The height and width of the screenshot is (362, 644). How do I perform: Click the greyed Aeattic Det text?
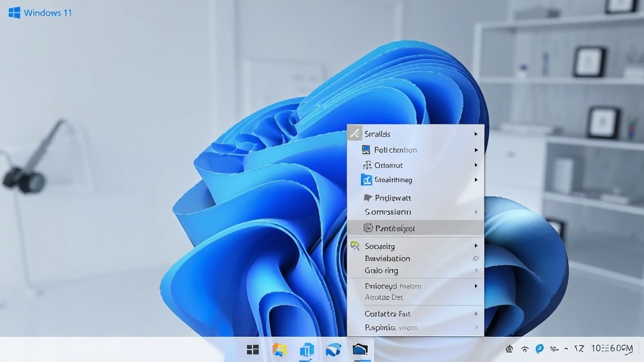tap(384, 297)
